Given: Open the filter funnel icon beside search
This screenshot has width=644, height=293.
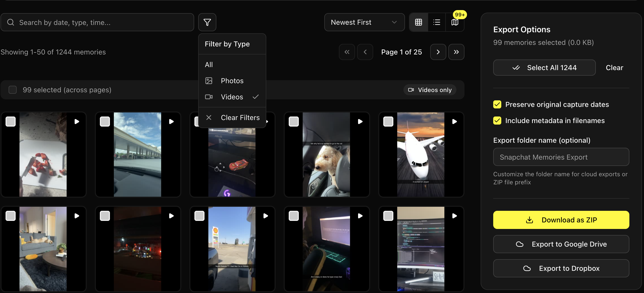Looking at the screenshot, I should 207,22.
